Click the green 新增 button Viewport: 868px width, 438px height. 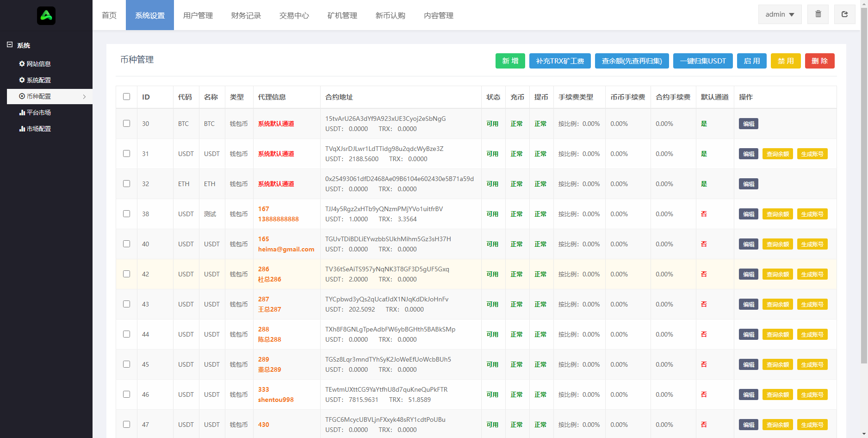(x=510, y=61)
